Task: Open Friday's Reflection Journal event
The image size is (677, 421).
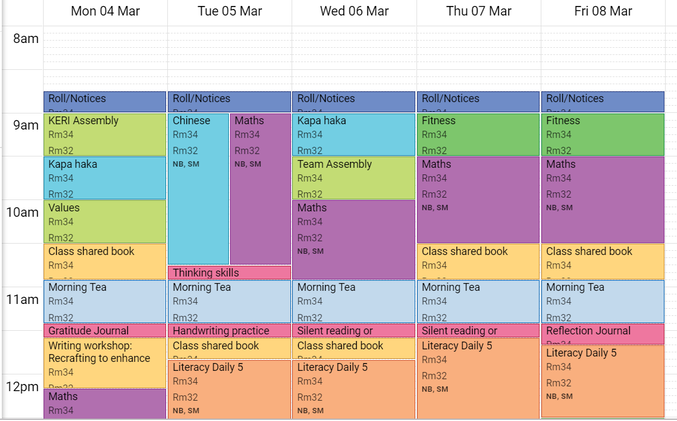Action: pyautogui.click(x=603, y=334)
